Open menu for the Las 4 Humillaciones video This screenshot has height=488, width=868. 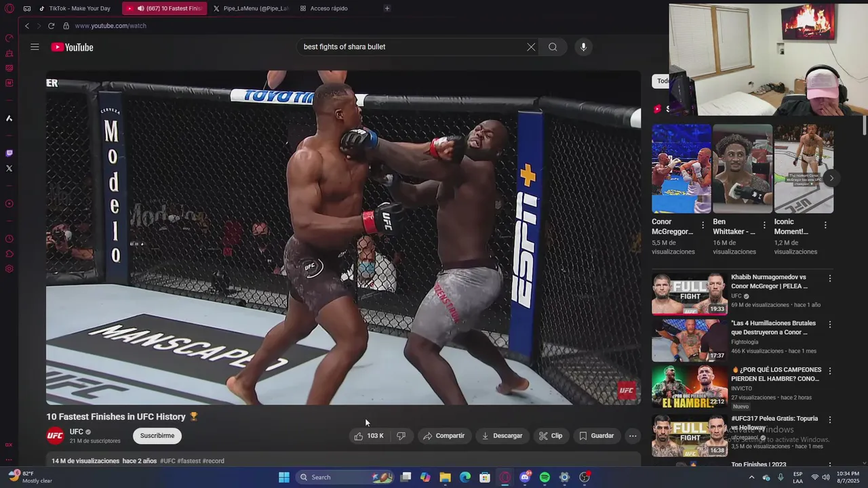coord(829,325)
